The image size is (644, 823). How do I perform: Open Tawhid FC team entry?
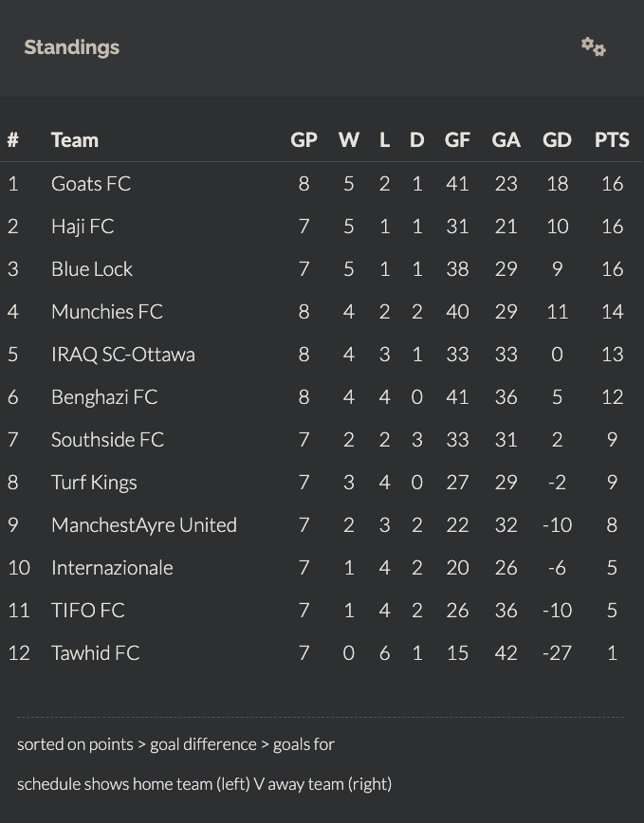(95, 653)
